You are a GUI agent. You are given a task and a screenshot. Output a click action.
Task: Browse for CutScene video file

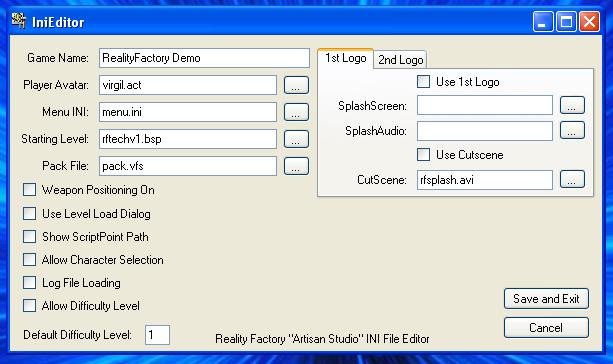(572, 179)
